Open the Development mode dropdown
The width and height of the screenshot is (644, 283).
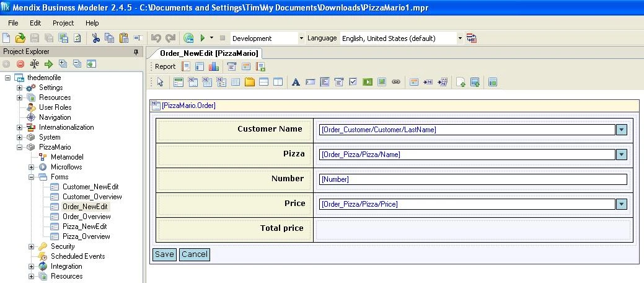point(301,38)
